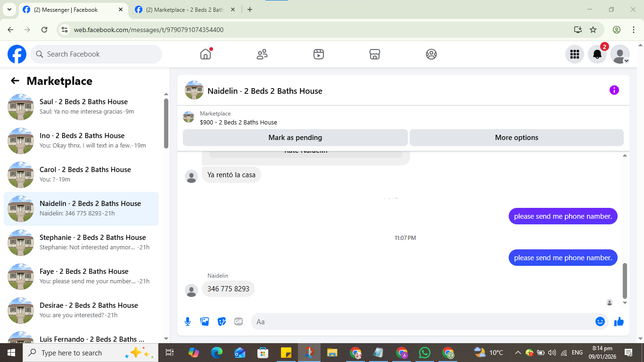Open the Groups icon in top navigation
The height and width of the screenshot is (362, 644).
(431, 54)
